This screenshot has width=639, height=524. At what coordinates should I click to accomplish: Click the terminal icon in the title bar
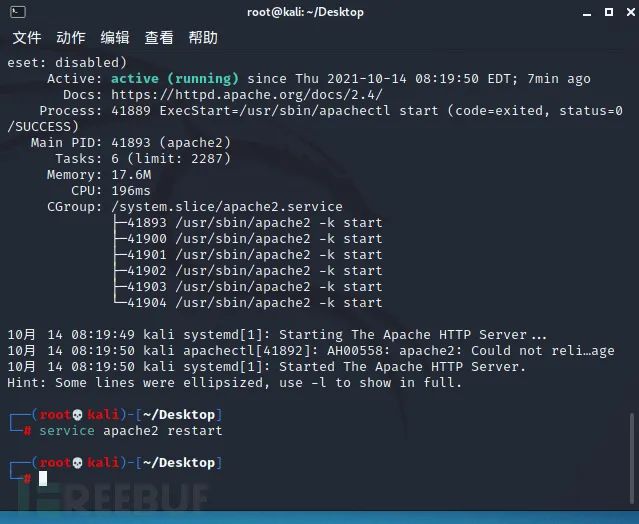click(14, 12)
